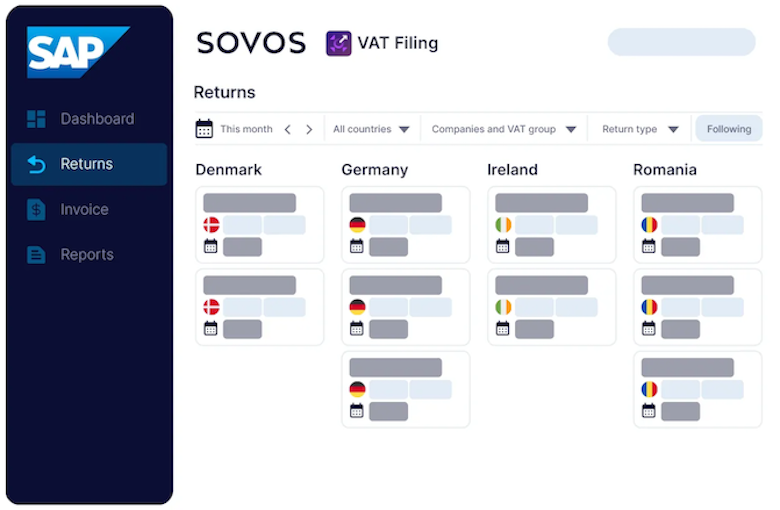Expand Companies and VAT group dropdown
This screenshot has height=510, width=780.
pos(503,129)
